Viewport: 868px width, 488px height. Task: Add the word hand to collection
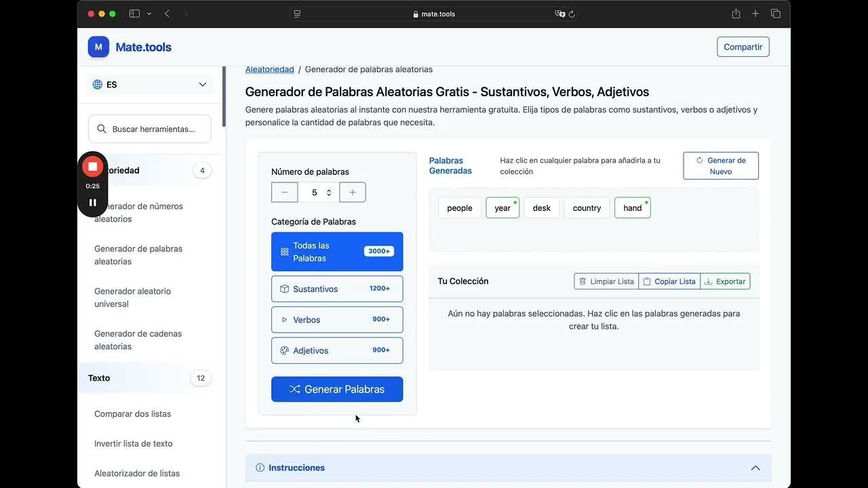tap(633, 208)
